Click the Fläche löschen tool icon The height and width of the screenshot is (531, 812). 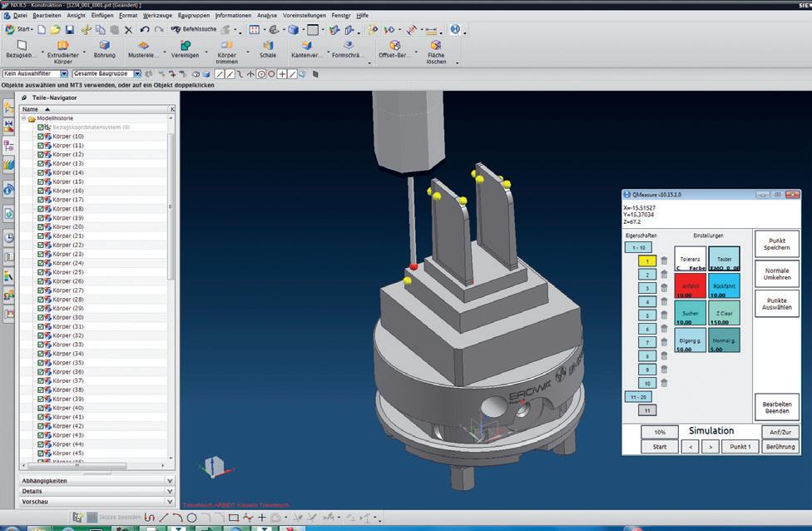436,46
